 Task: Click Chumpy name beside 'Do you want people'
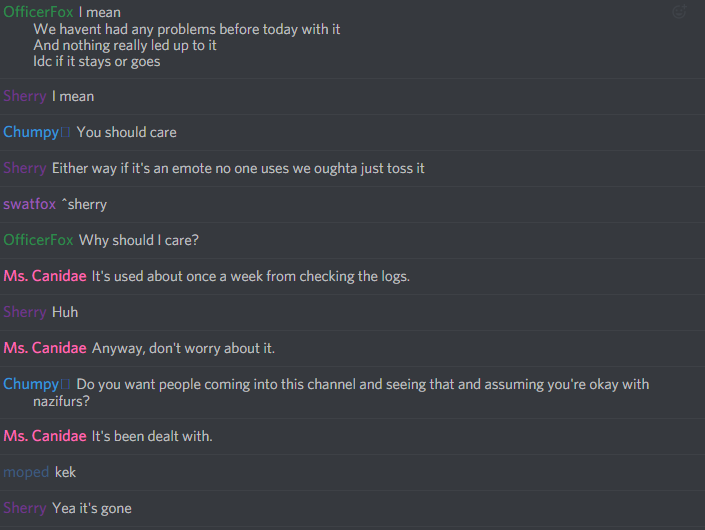30,384
